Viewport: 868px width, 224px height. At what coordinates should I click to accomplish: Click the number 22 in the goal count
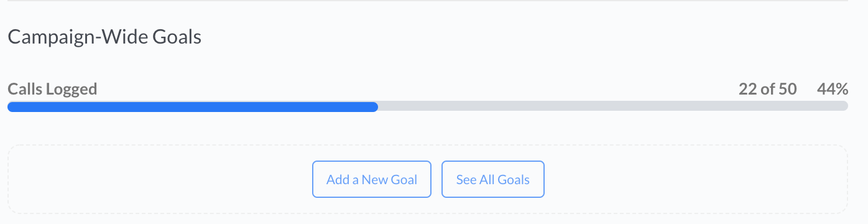747,89
